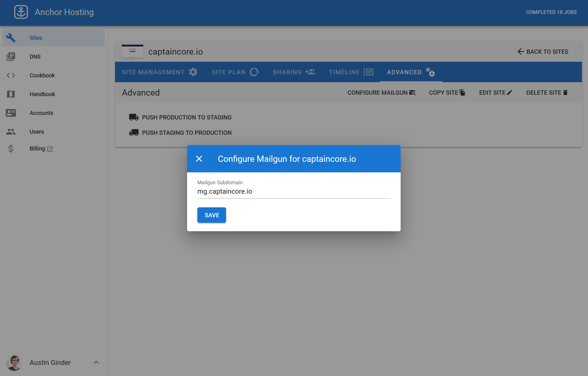Open Cookbook from the sidebar
588x376 pixels.
pos(54,75)
